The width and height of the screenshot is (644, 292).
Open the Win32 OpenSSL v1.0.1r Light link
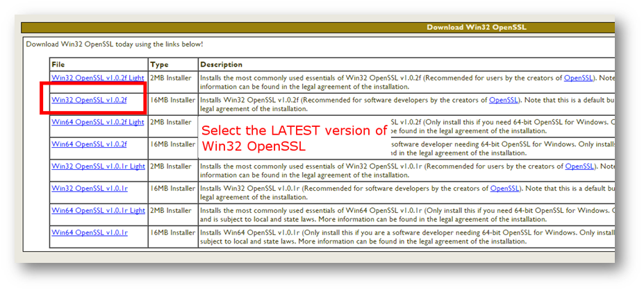coord(98,166)
